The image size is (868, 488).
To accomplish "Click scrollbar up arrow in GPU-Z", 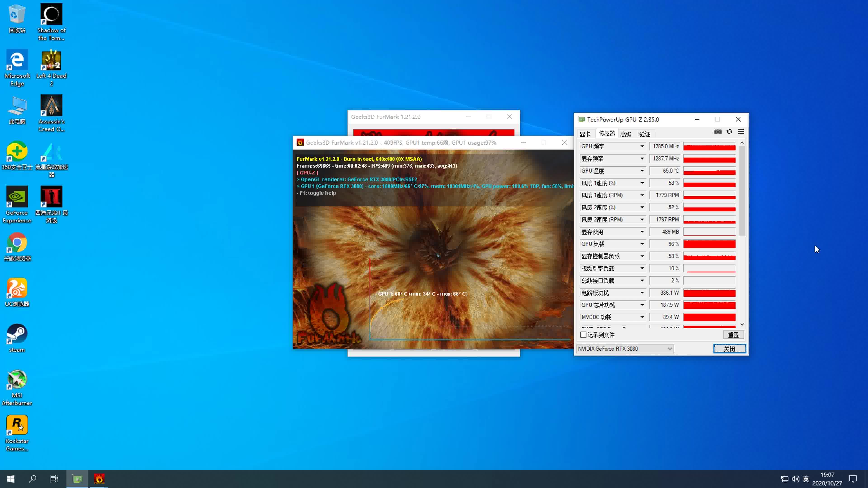I will pyautogui.click(x=742, y=143).
